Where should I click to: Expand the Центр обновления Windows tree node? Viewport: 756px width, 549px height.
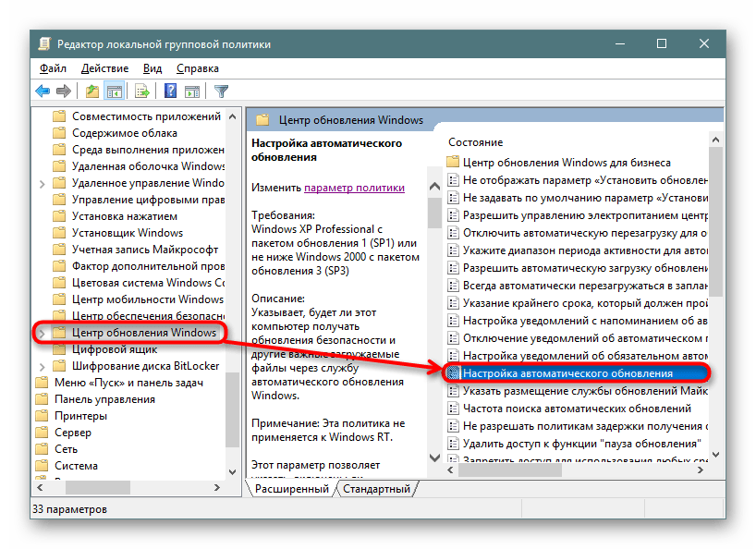pos(43,333)
